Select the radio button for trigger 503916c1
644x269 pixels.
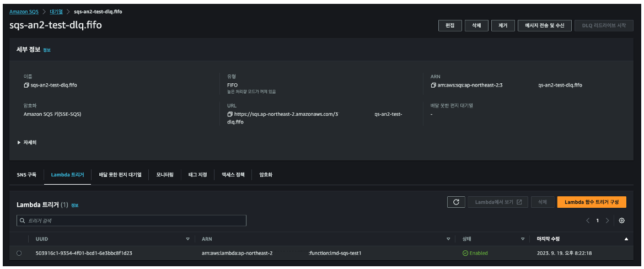tap(19, 253)
